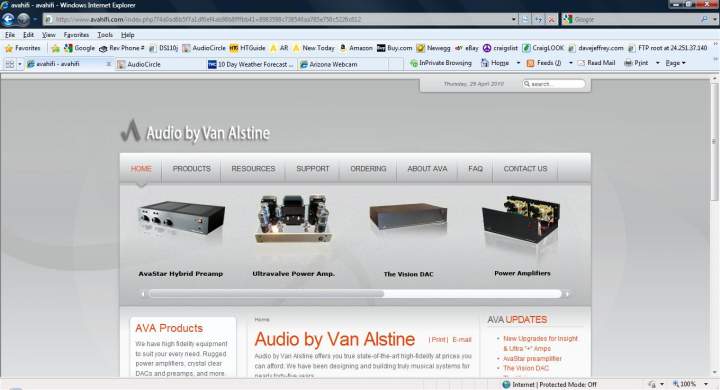Open the Favorites star button
720x390 pixels.
click(x=22, y=48)
